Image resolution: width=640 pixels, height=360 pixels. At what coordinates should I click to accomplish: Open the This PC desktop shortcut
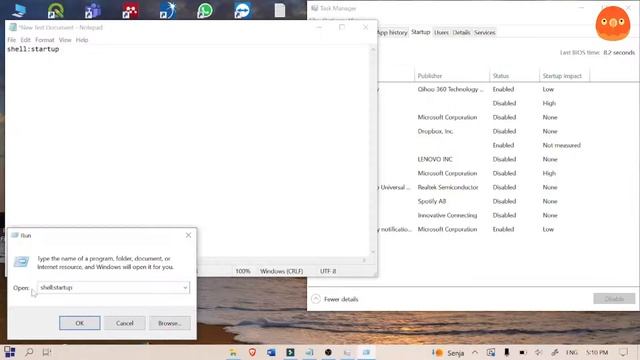point(18,10)
